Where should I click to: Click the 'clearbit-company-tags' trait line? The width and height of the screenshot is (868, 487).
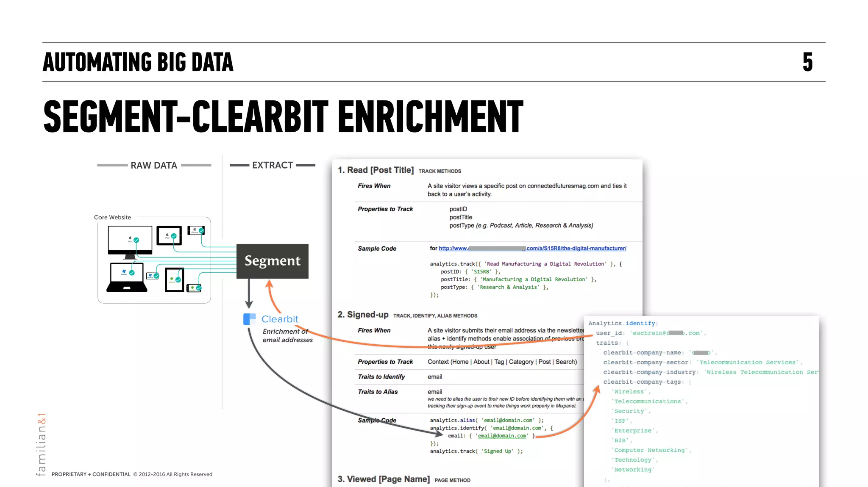point(647,382)
